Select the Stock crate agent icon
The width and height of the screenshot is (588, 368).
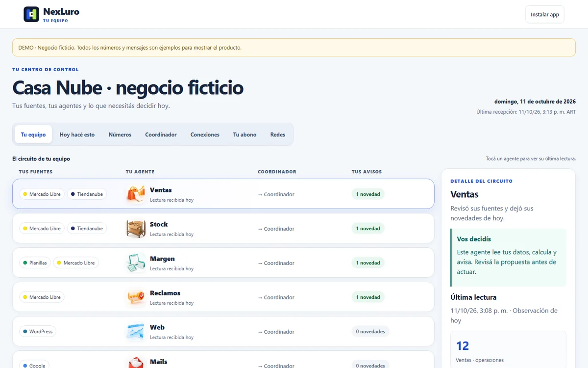click(136, 228)
